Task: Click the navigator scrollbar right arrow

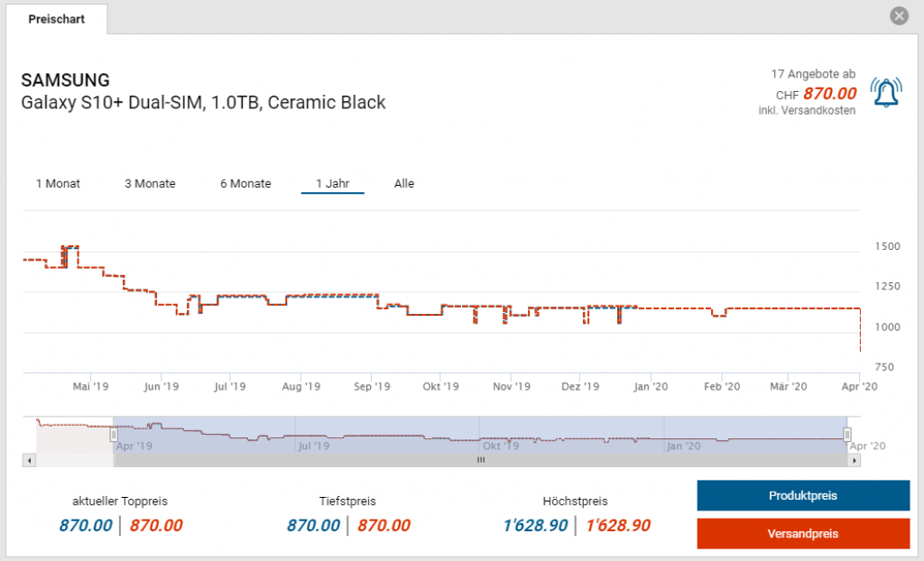Action: click(854, 460)
